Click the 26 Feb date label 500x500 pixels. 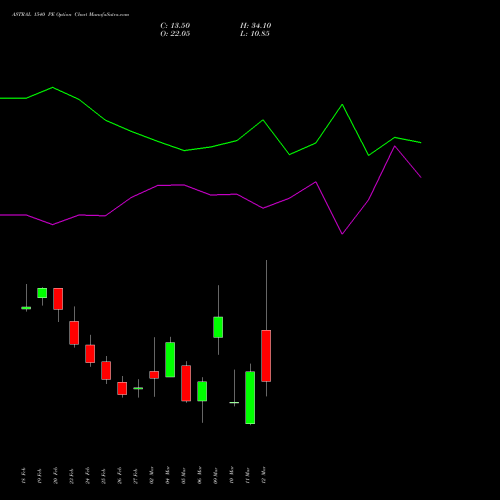[119, 476]
